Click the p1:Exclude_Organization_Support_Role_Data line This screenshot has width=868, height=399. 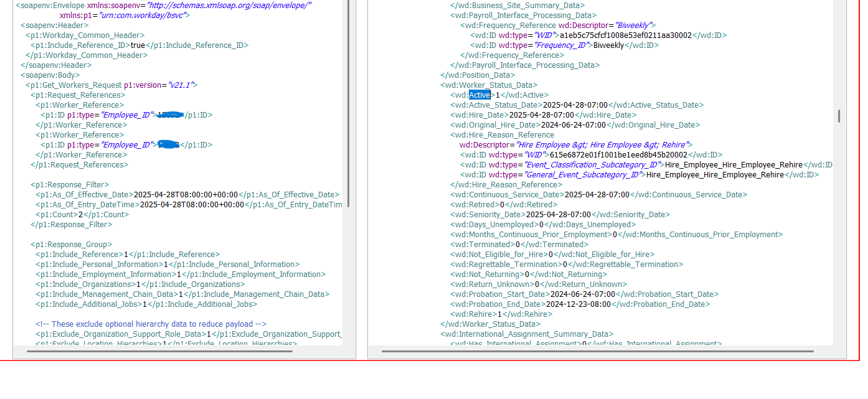pos(189,334)
